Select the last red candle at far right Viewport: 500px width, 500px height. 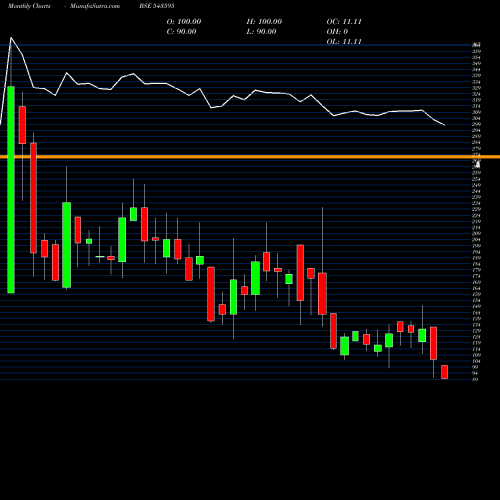click(x=444, y=372)
